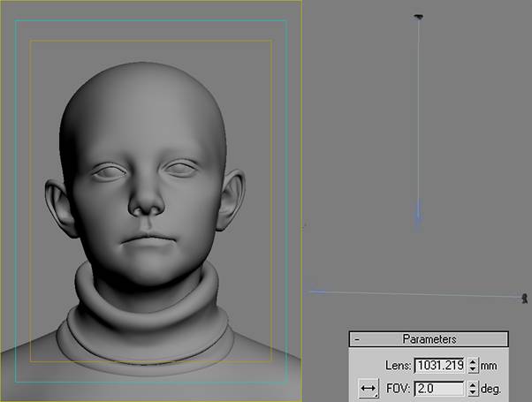Click the Lens value input field
This screenshot has width=532, height=402.
(439, 366)
